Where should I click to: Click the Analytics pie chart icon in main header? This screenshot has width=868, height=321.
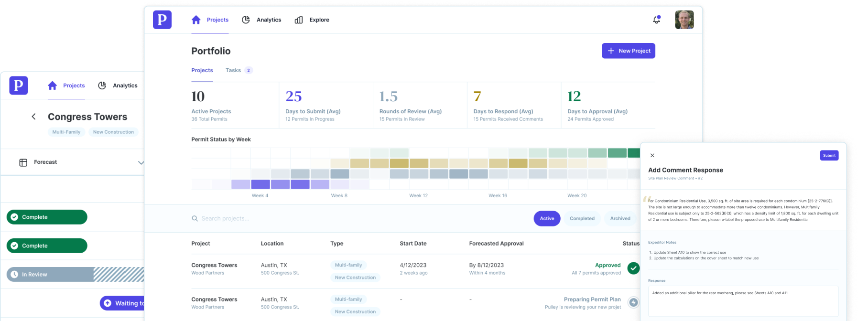(x=246, y=20)
